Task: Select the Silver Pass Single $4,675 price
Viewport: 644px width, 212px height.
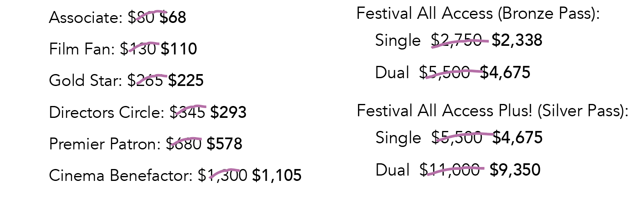Action: pyautogui.click(x=517, y=138)
